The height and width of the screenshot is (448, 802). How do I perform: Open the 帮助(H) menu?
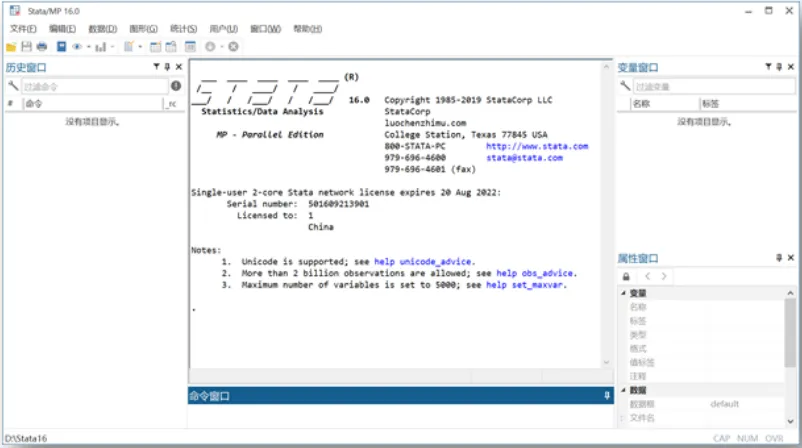(x=307, y=29)
